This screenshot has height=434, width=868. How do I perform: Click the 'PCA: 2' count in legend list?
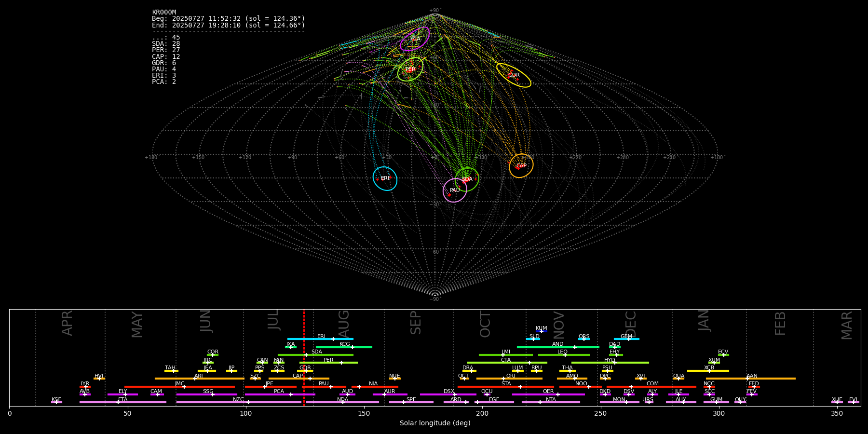[164, 82]
